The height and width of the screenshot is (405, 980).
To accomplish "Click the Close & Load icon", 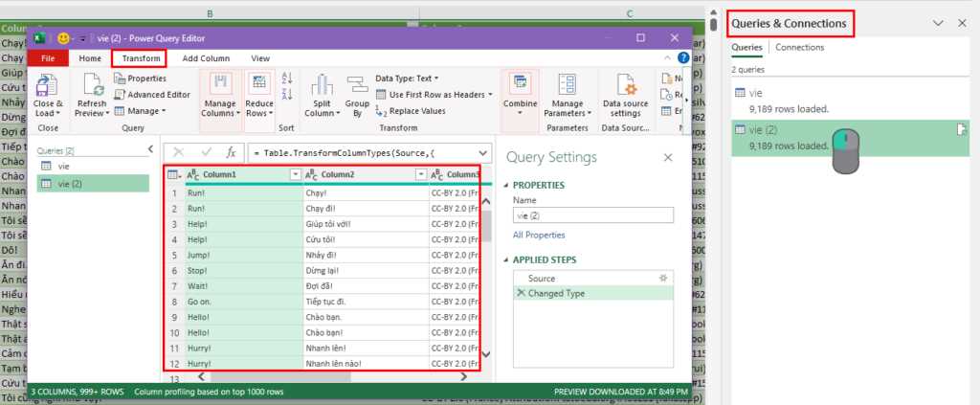I will pyautogui.click(x=48, y=85).
